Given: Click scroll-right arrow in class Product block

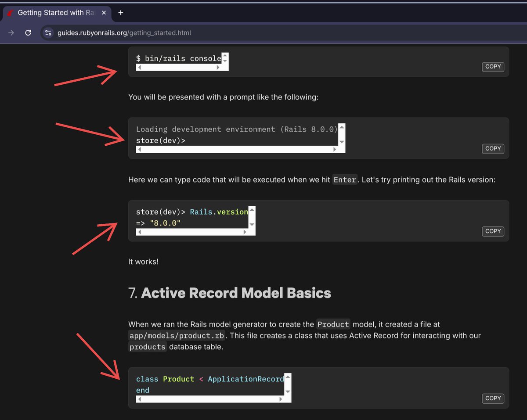Looking at the screenshot, I should point(281,399).
